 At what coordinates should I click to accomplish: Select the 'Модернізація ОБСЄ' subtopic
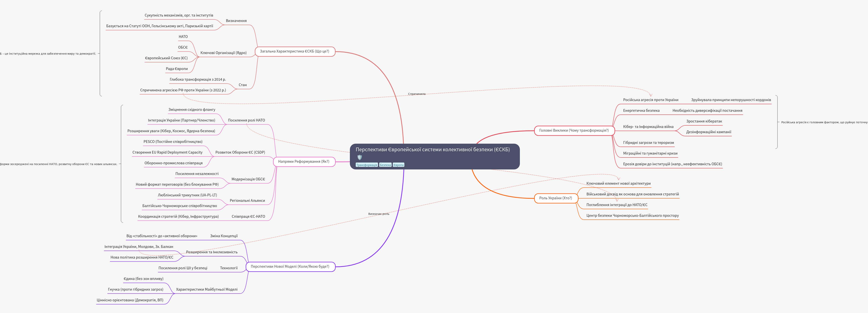[248, 179]
